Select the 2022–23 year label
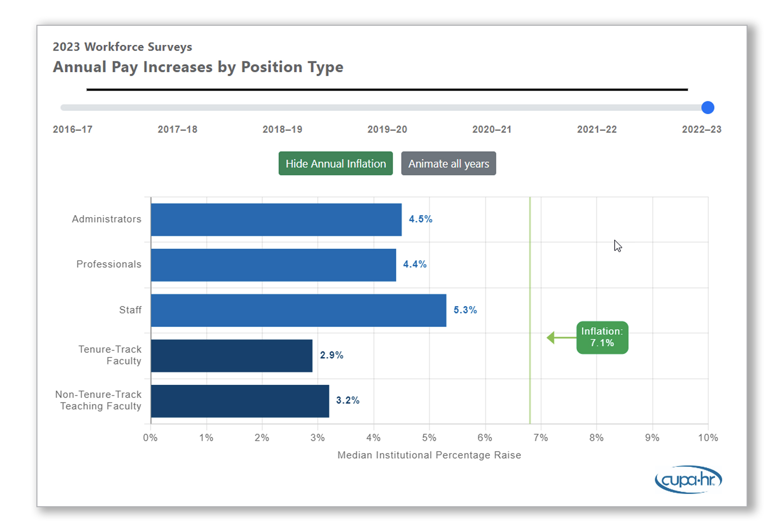This screenshot has height=532, width=784. 702,129
